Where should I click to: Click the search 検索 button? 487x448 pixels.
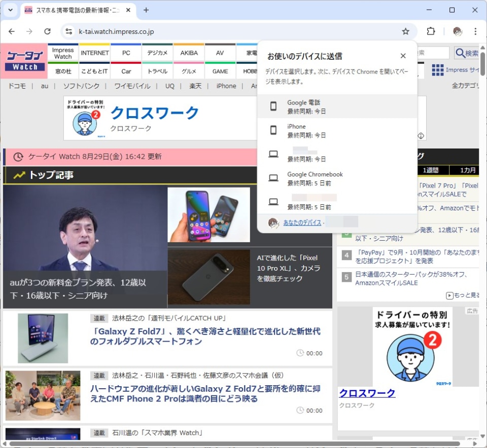467,53
